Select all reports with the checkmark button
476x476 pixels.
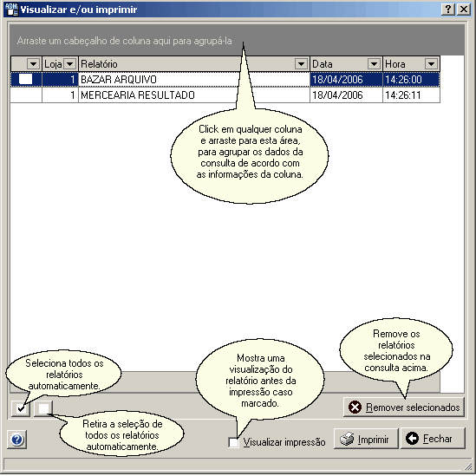tap(21, 408)
